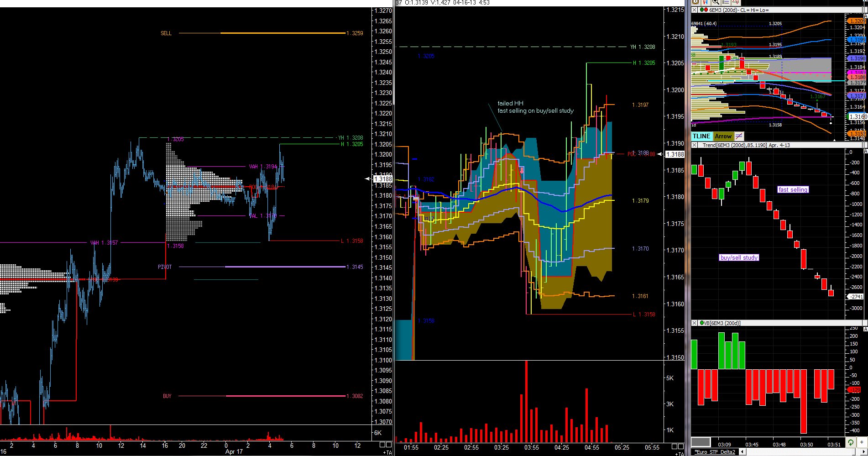Close the 6EM3 (200d) chart pane
Viewport: 868px width, 456px height.
695,10
